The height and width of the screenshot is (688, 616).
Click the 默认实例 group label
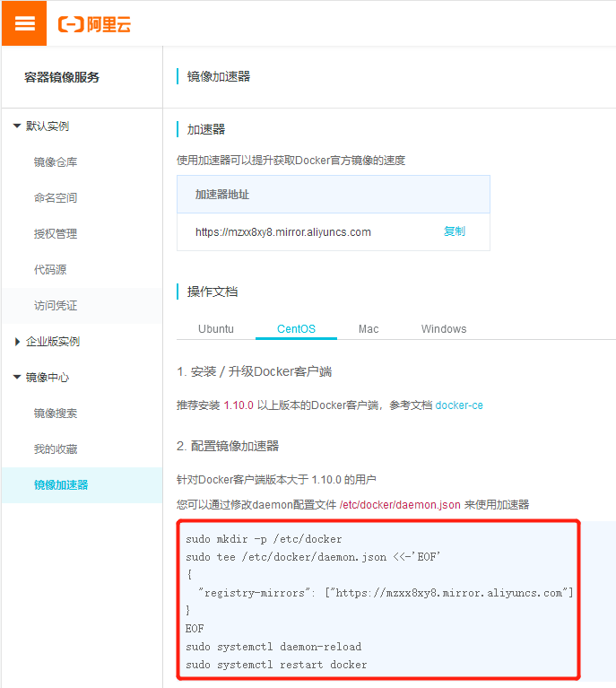coord(48,126)
